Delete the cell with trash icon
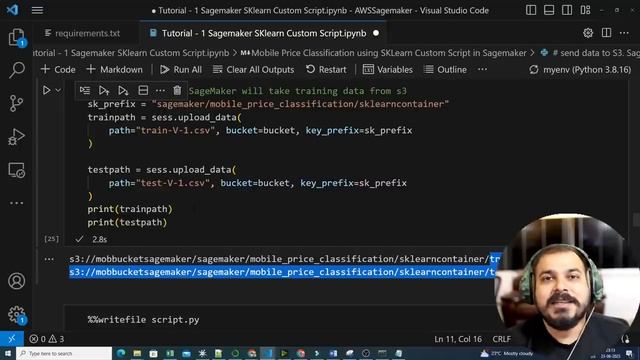This screenshot has width=640, height=360. click(177, 90)
